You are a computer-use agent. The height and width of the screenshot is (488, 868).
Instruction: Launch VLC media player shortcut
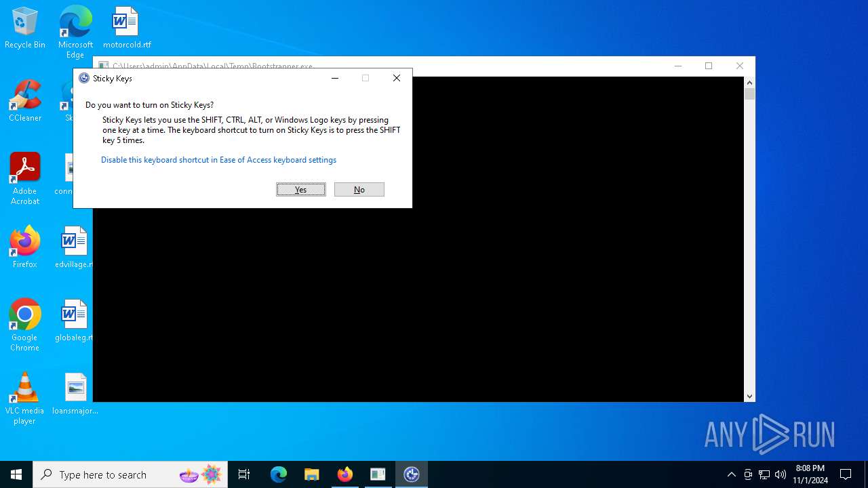tap(25, 399)
